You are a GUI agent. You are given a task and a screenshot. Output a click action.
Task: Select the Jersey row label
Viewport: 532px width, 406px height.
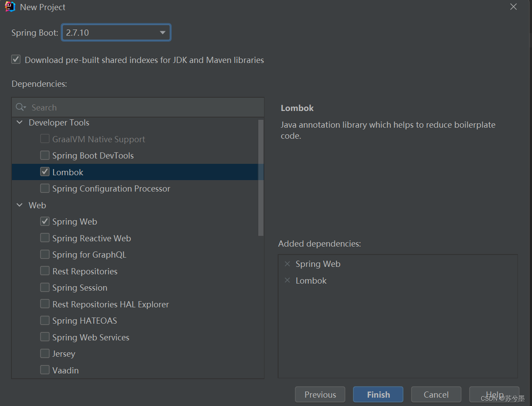(x=64, y=354)
